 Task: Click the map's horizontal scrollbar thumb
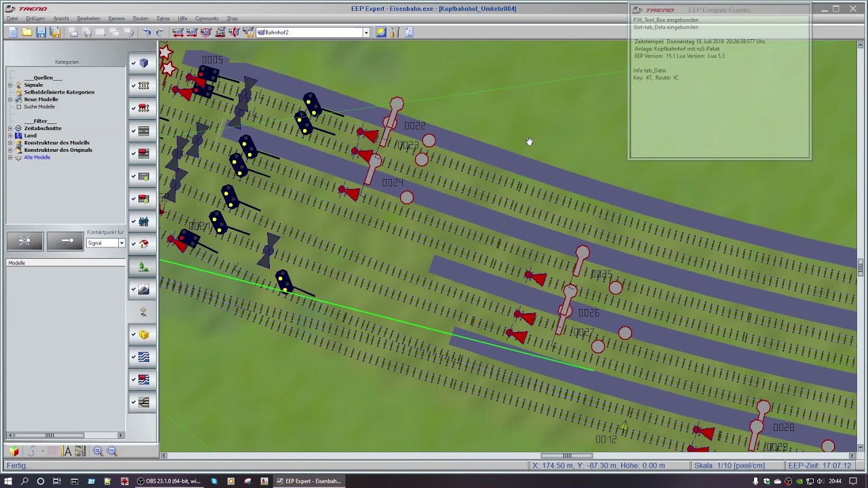pos(567,455)
